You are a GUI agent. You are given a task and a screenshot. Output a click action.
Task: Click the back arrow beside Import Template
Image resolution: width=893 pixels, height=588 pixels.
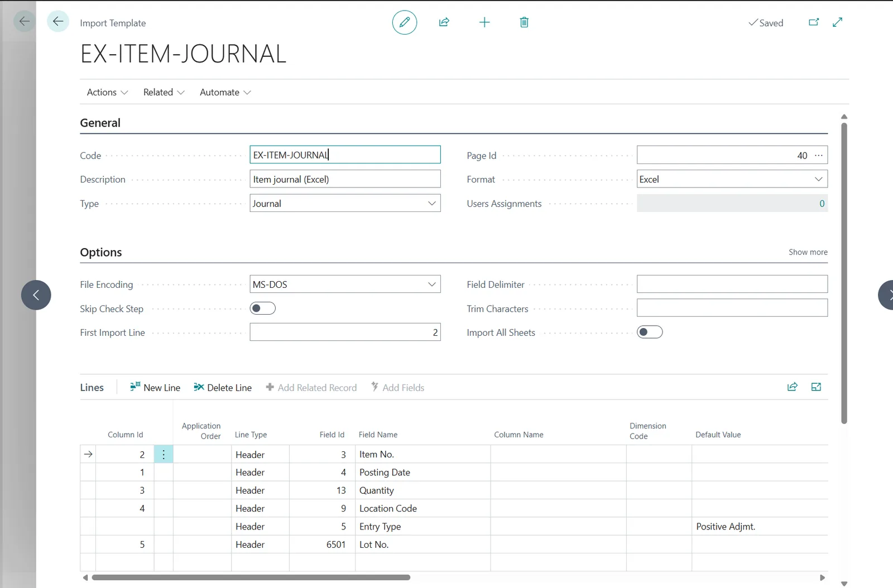pyautogui.click(x=58, y=22)
